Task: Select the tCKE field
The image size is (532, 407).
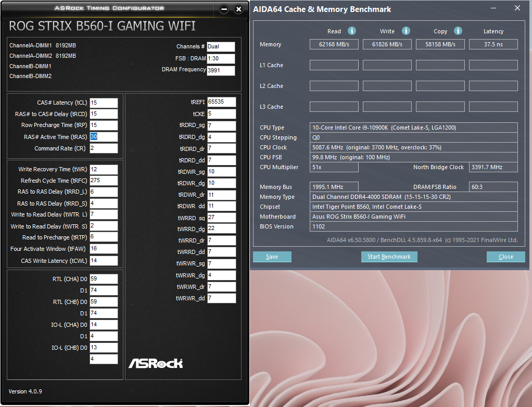Action: (222, 114)
